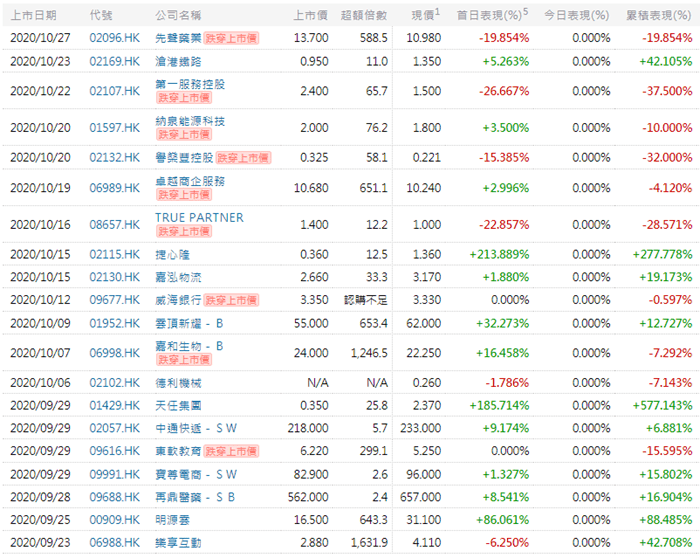This screenshot has width=700, height=558.
Task: Open company name 明源雲
Action: 172,520
